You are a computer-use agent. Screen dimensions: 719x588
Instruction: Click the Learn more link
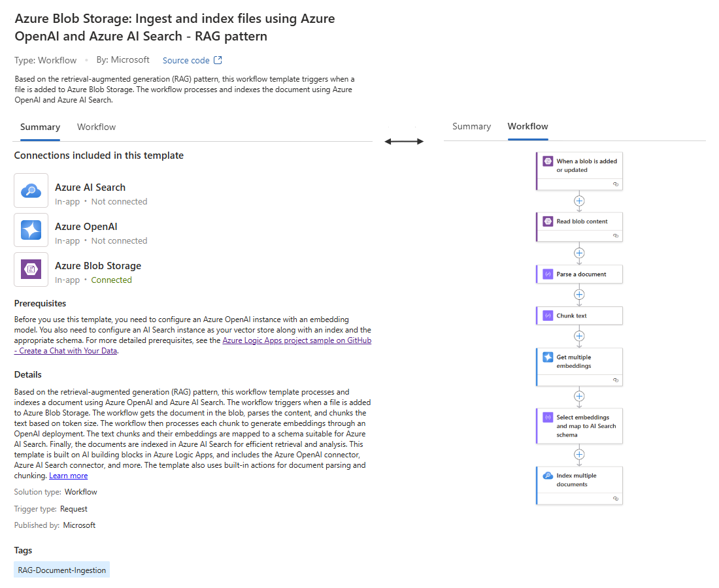69,476
